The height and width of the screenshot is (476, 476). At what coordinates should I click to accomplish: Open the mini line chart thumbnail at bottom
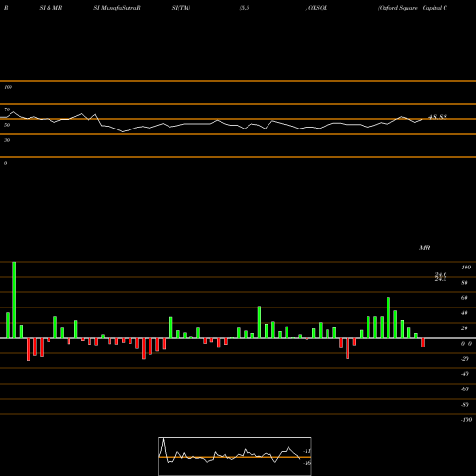pyautogui.click(x=235, y=456)
